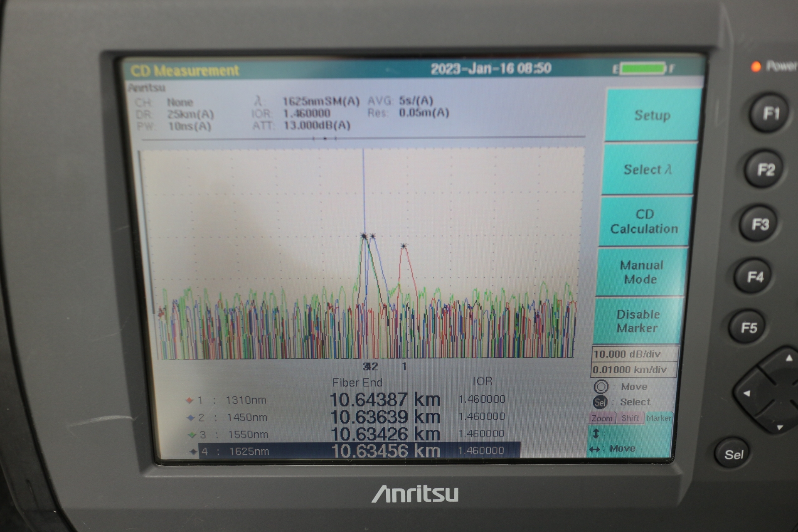Open the Select λ soft key
The height and width of the screenshot is (532, 798).
pos(648,169)
